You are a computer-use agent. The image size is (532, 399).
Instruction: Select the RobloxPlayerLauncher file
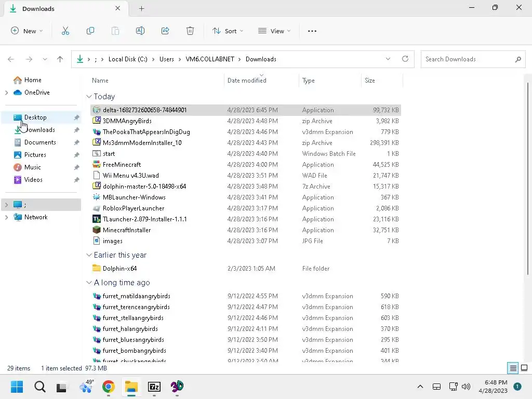click(246, 208)
